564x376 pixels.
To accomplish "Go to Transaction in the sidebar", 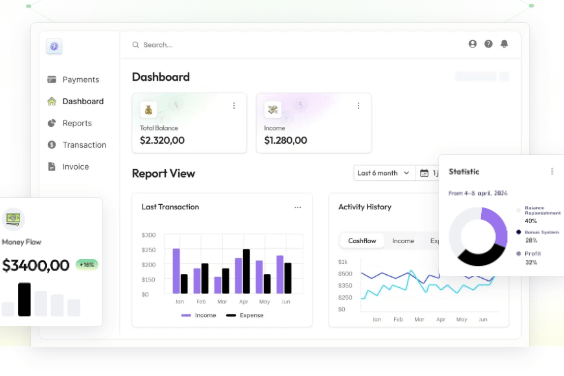I will [77, 145].
